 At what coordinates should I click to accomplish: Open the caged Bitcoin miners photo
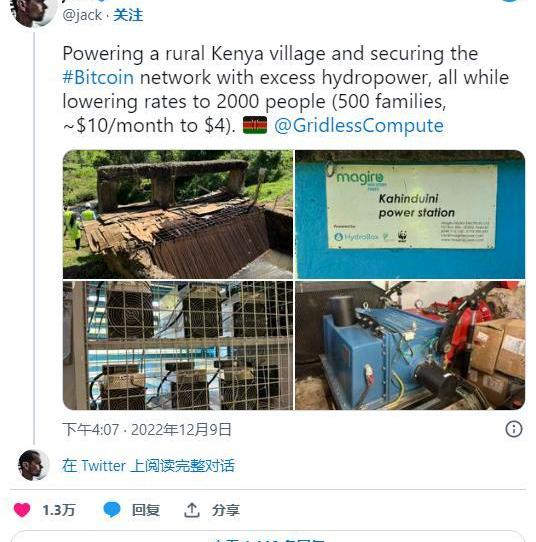(178, 345)
